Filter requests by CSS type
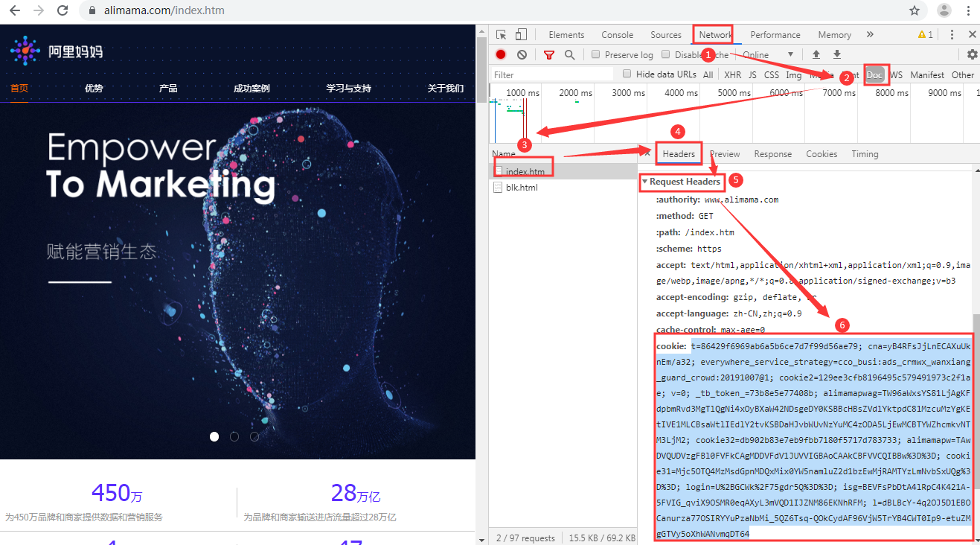Image resolution: width=980 pixels, height=545 pixels. pos(772,74)
